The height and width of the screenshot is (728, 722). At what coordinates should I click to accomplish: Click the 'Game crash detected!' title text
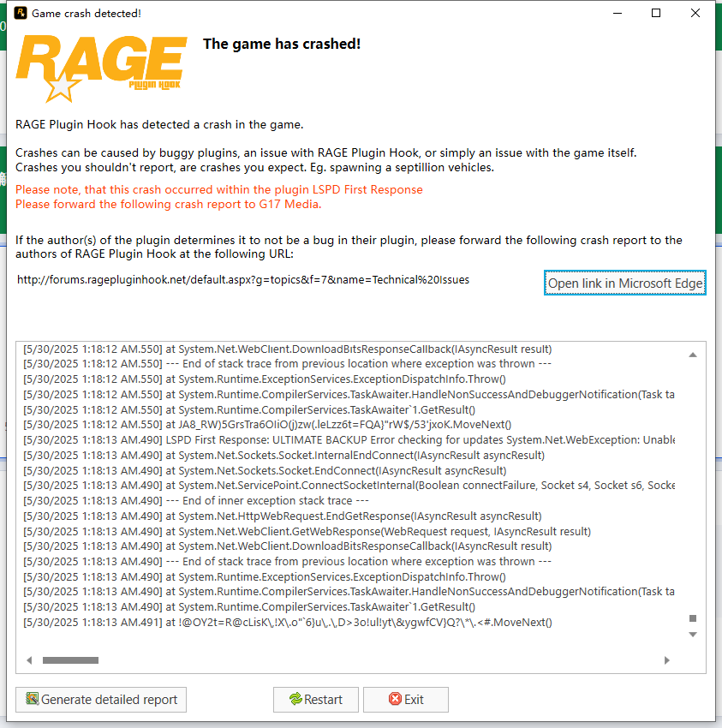[87, 13]
